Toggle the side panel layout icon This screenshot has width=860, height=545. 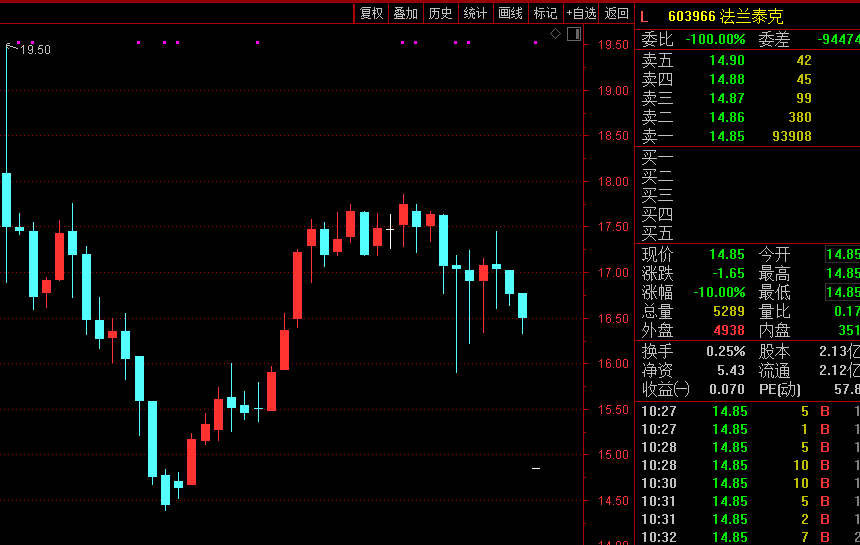point(573,34)
